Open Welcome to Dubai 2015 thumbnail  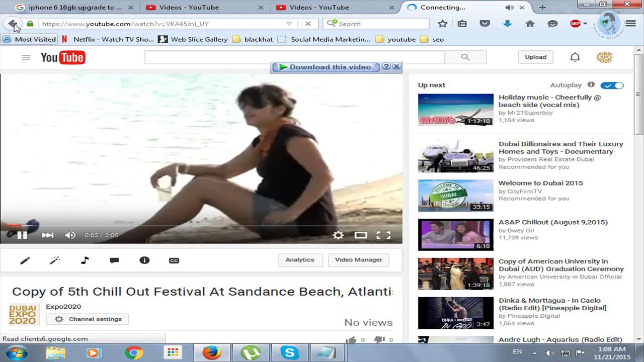[456, 196]
